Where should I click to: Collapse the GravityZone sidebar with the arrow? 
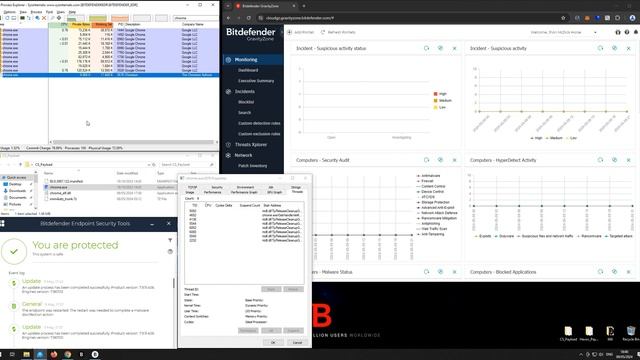coord(282,32)
